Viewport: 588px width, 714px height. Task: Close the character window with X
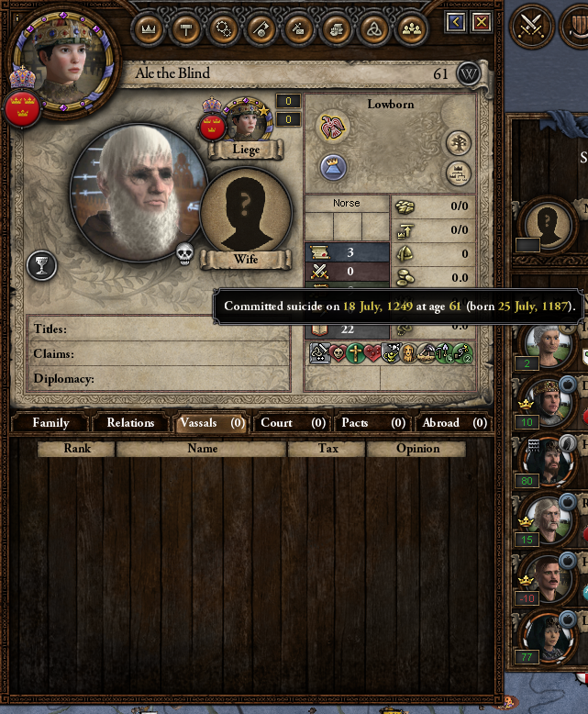coord(482,21)
